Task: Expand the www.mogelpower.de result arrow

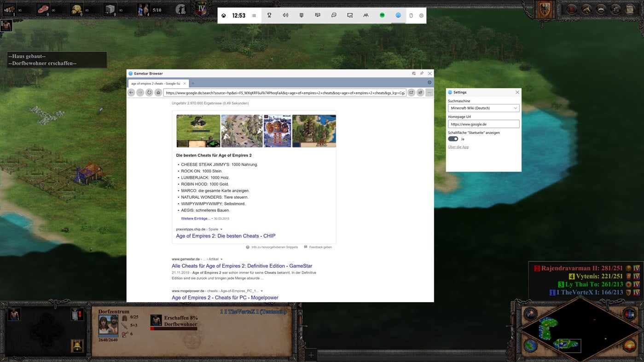Action: click(x=262, y=291)
